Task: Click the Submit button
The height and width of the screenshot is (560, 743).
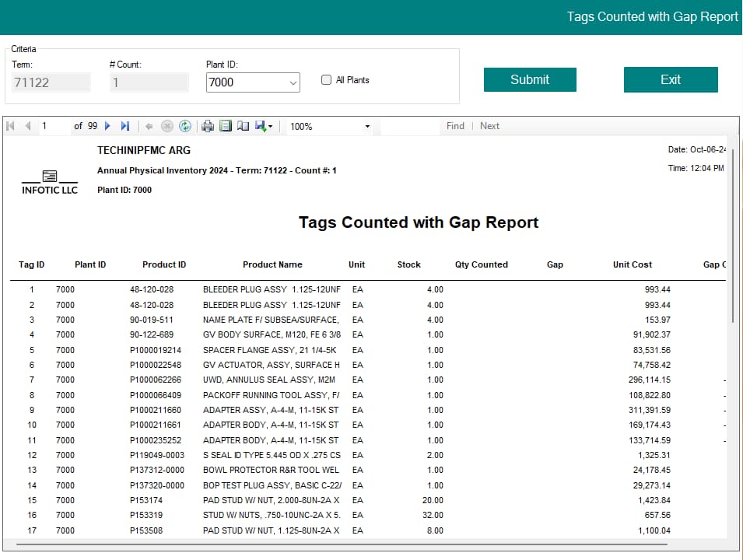Action: click(530, 79)
